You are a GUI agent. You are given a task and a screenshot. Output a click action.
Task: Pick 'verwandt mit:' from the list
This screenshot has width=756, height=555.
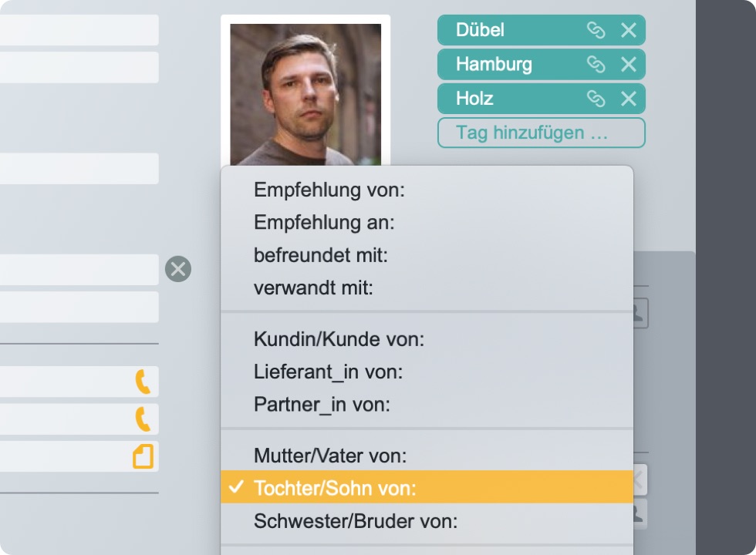(313, 288)
